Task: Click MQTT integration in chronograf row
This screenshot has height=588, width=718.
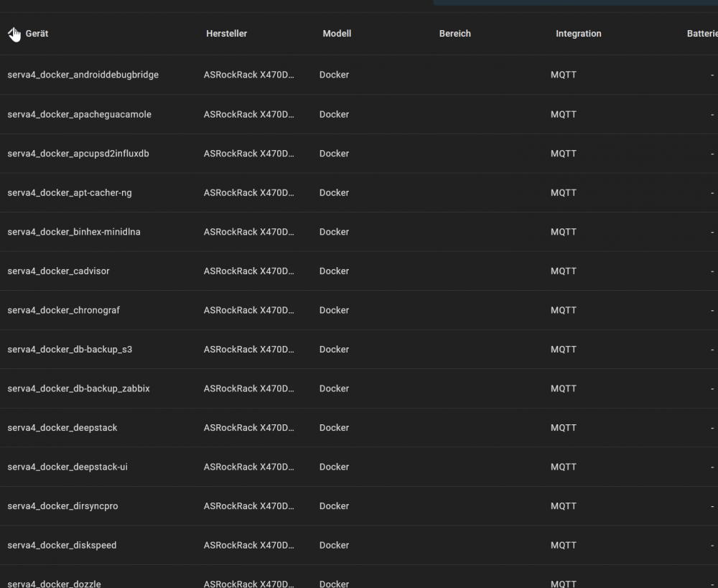Action: [x=563, y=310]
